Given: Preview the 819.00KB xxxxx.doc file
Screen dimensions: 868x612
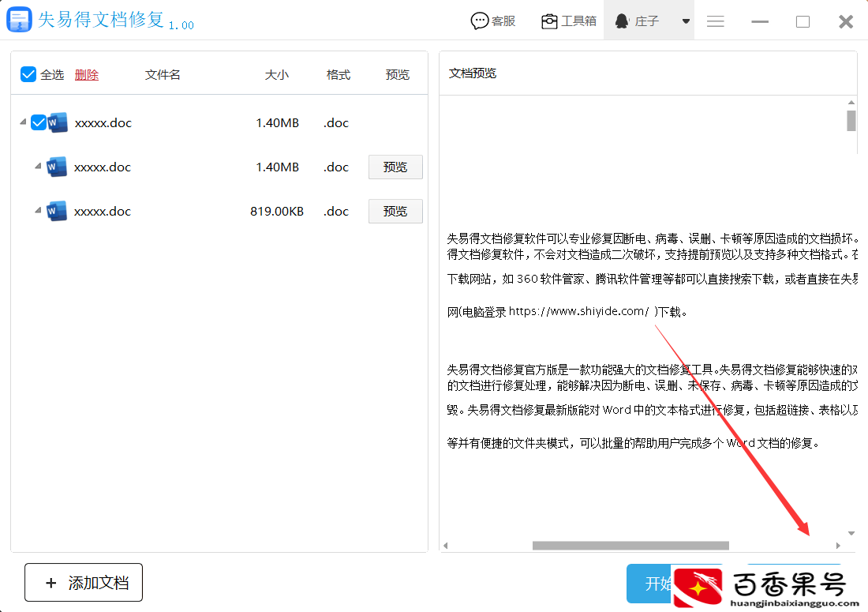Looking at the screenshot, I should tap(395, 211).
